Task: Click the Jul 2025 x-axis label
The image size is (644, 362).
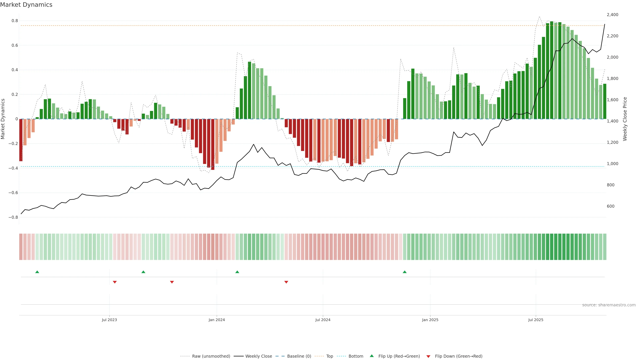Action: tap(535, 320)
